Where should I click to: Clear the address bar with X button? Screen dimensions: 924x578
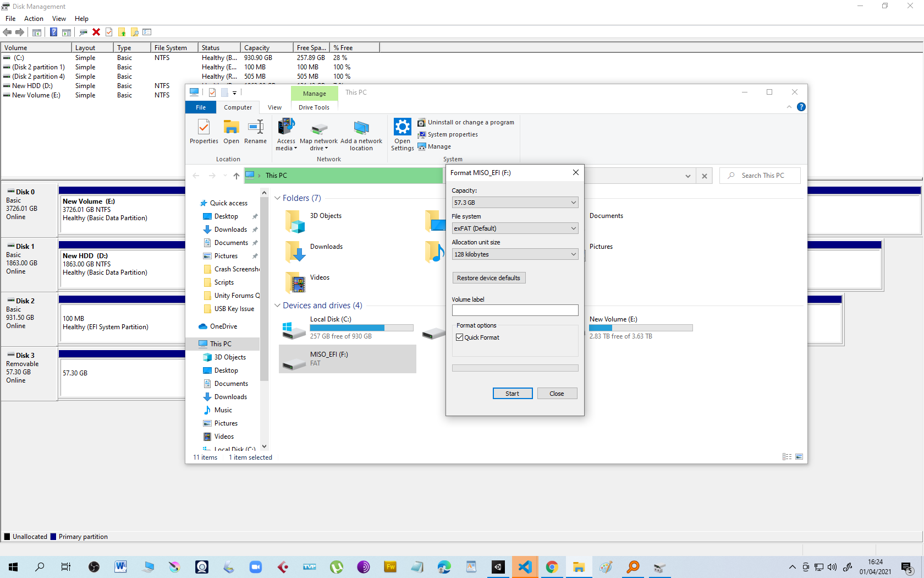[x=705, y=176]
